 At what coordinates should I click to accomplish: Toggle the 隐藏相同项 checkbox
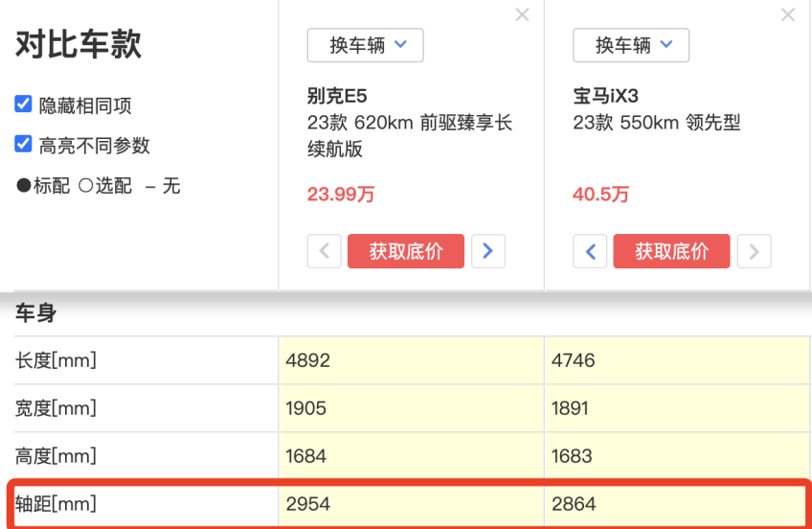point(24,104)
